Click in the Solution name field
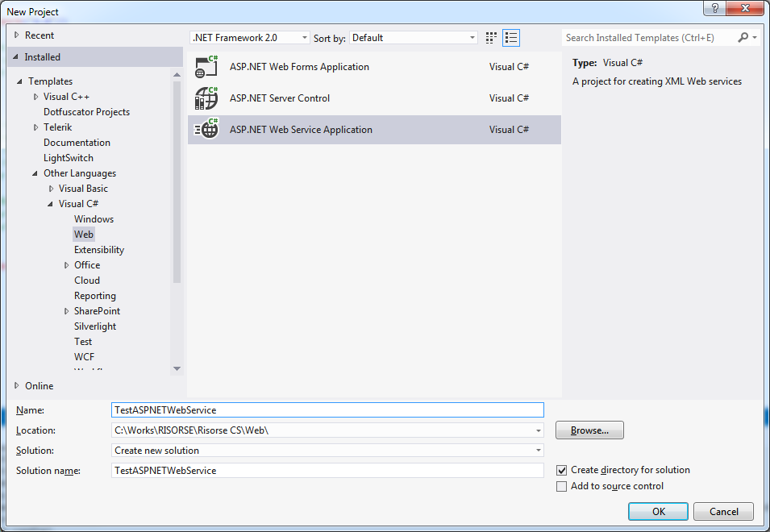The width and height of the screenshot is (770, 532). pos(327,470)
